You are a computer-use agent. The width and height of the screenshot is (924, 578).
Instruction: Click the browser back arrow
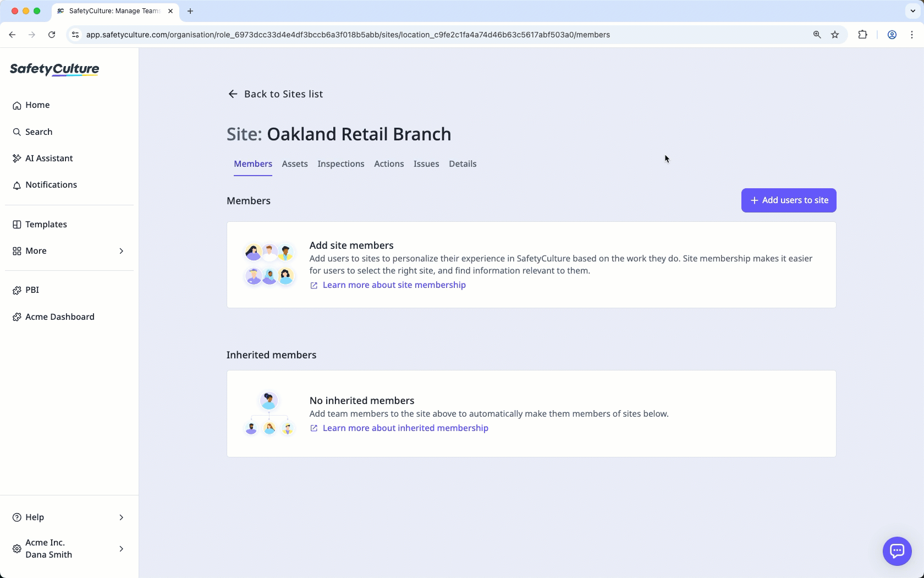(x=12, y=35)
